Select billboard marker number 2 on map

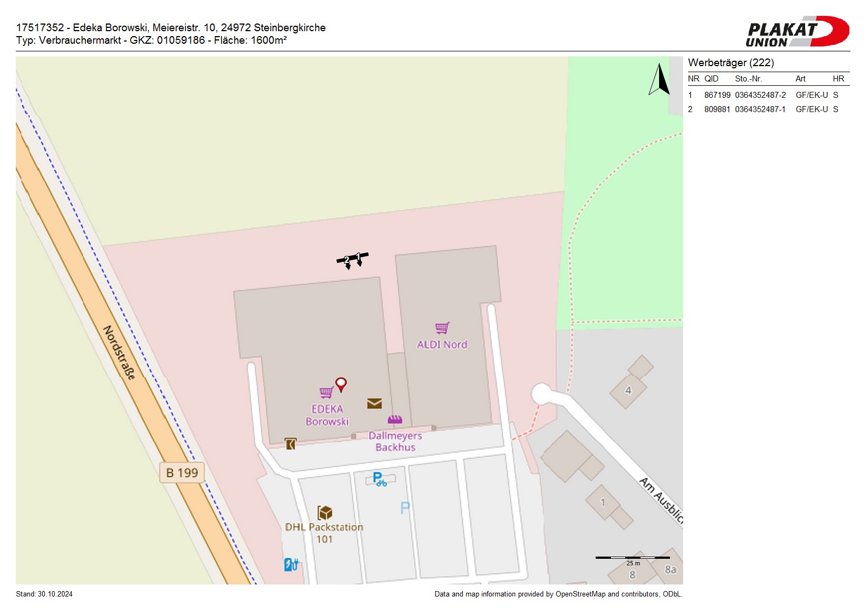pos(346,261)
